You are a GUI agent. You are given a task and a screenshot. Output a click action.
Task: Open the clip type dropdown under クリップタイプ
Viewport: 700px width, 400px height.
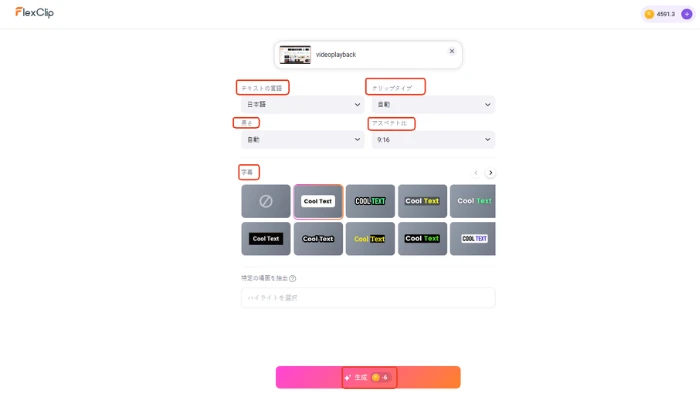(433, 104)
